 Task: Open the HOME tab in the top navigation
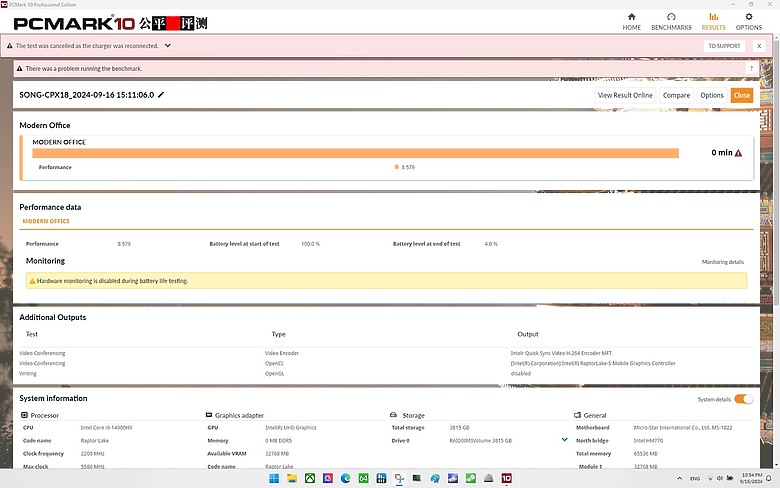coord(631,22)
